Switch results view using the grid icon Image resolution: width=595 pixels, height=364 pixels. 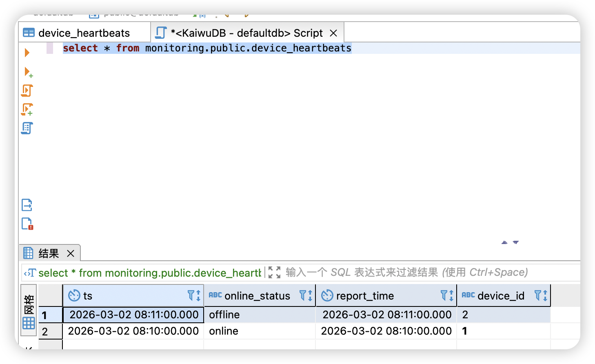28,322
